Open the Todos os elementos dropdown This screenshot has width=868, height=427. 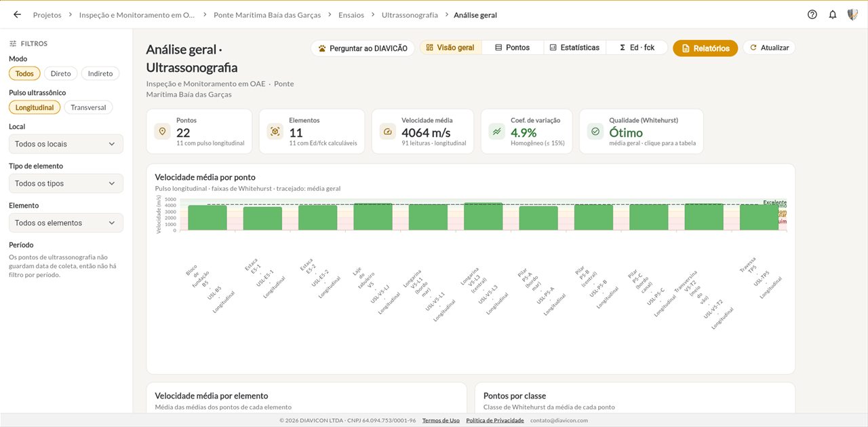click(x=66, y=223)
